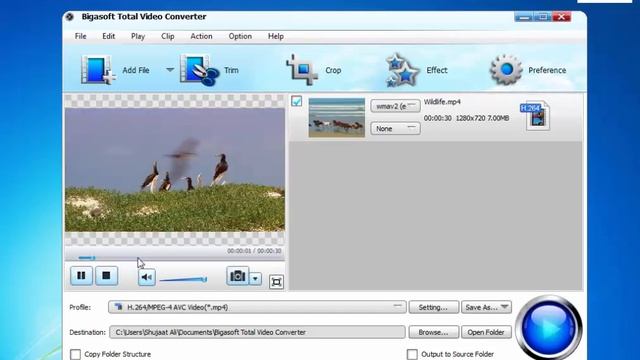Enable Copy Folder Structure checkbox

(76, 354)
